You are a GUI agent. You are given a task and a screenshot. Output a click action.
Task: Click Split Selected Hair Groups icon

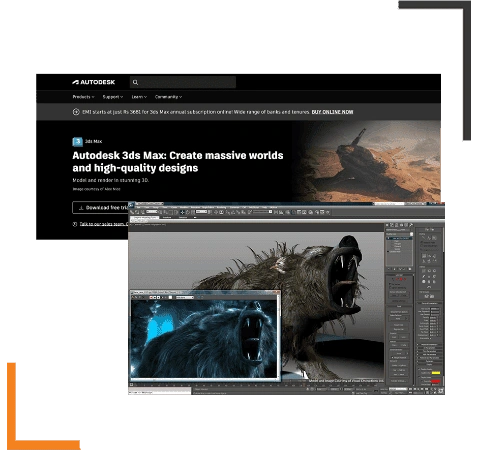(426, 296)
